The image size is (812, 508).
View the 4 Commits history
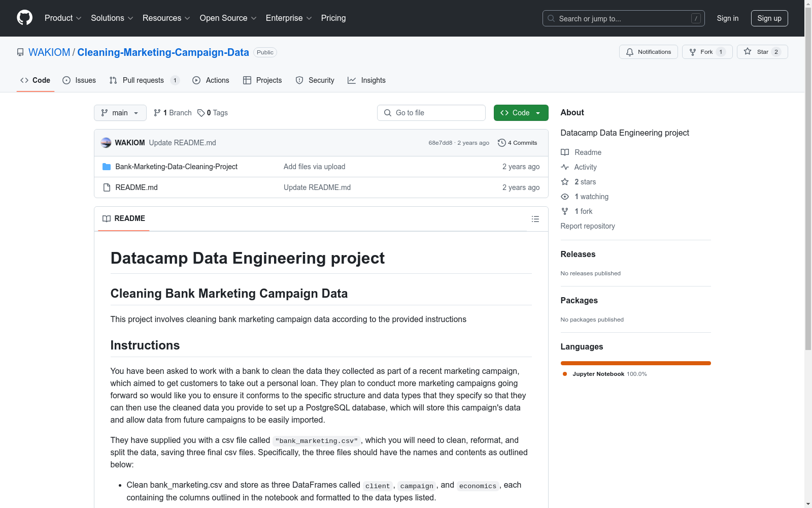518,143
